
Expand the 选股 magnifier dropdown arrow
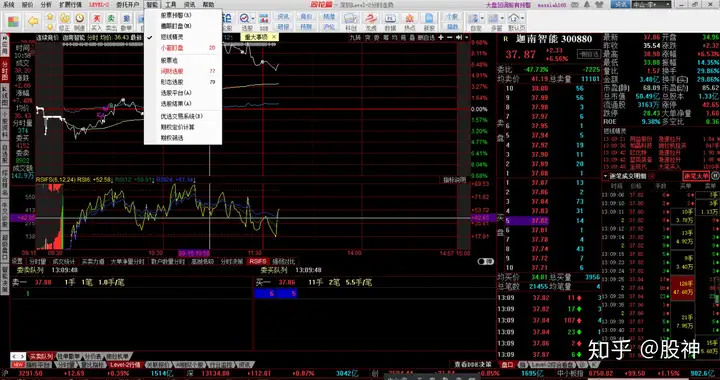click(253, 19)
